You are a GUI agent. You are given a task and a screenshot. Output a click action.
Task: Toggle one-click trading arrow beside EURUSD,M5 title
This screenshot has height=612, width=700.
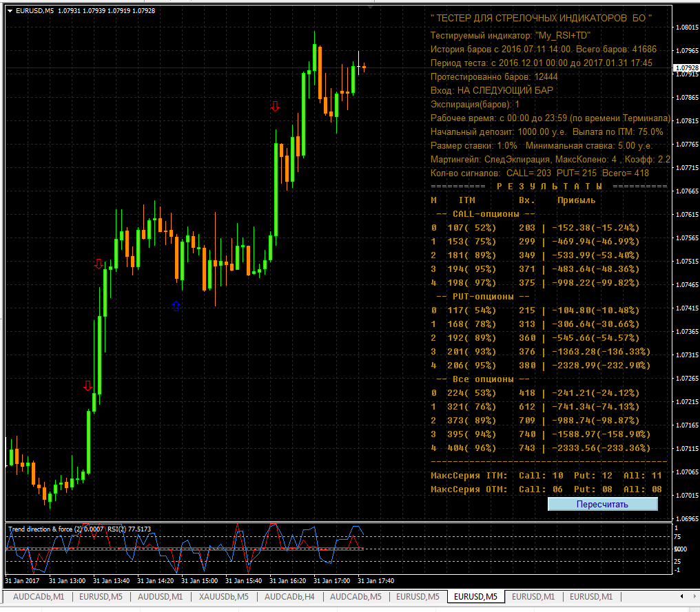[x=10, y=11]
